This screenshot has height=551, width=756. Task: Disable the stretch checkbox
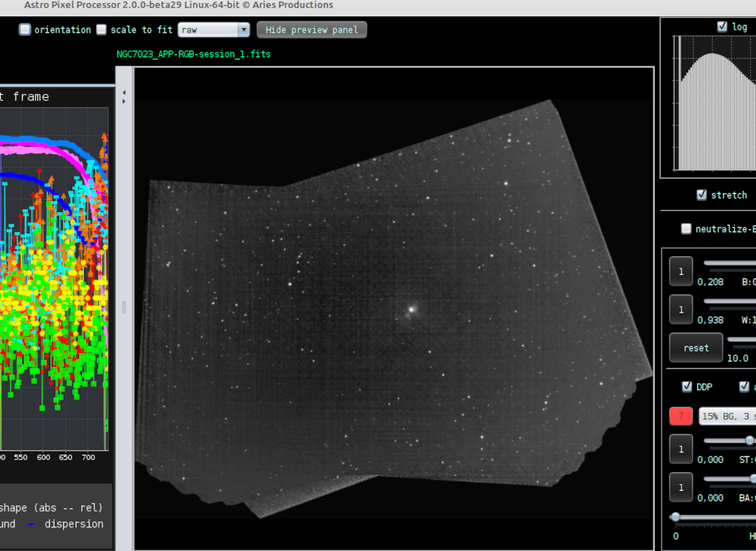(x=701, y=195)
